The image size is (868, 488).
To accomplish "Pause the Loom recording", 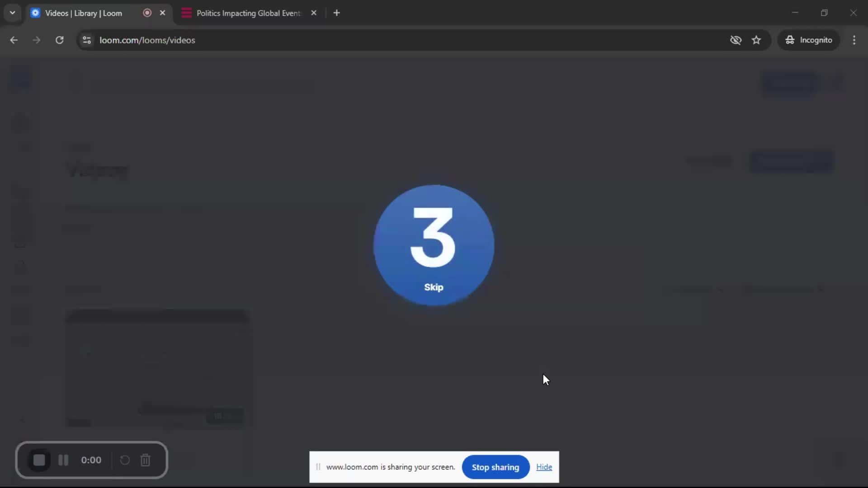I will point(63,460).
